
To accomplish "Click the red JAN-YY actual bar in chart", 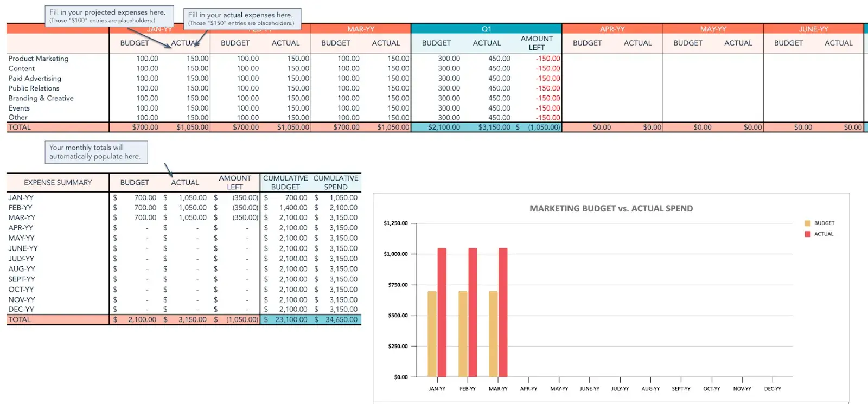I will [x=442, y=312].
